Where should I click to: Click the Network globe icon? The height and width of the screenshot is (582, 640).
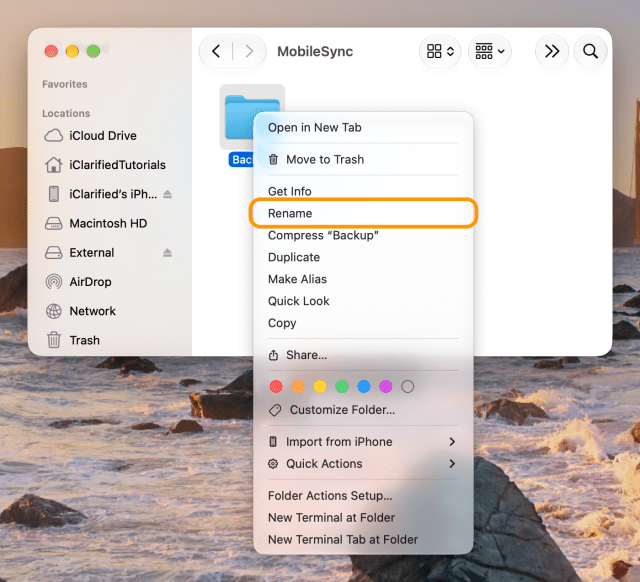click(x=53, y=311)
